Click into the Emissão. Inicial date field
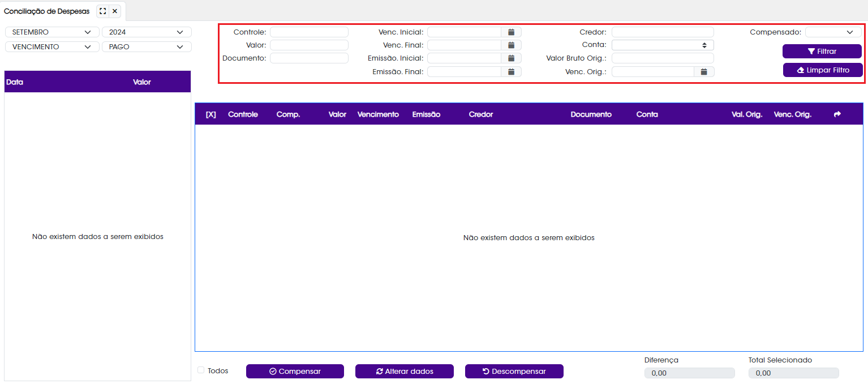Image resolution: width=868 pixels, height=388 pixels. click(464, 58)
